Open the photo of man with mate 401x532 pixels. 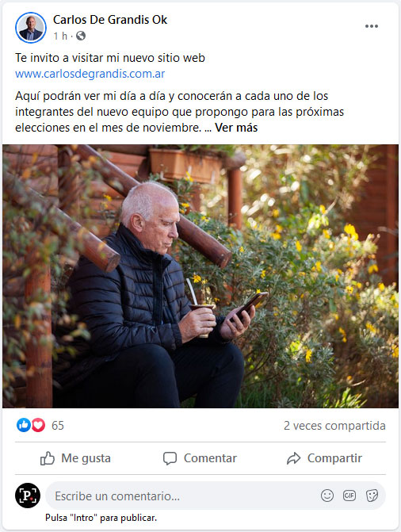[200, 276]
